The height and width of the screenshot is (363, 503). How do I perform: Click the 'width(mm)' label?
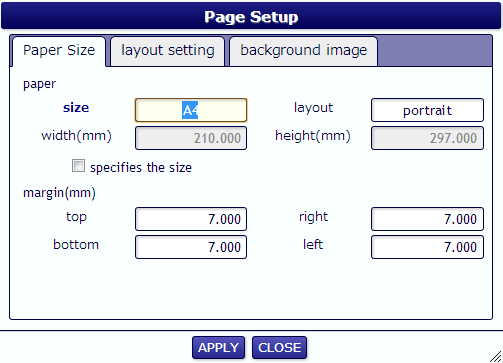point(76,136)
